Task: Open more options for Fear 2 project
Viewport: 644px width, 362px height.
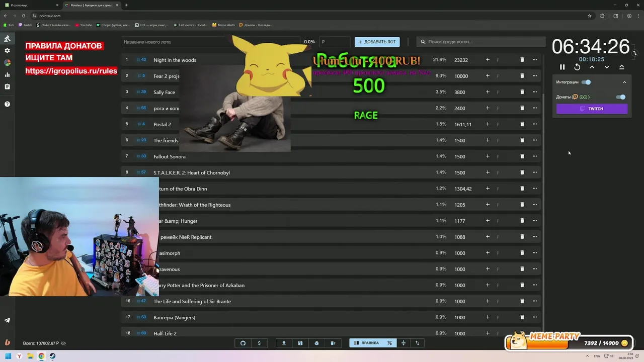Action: [535, 76]
